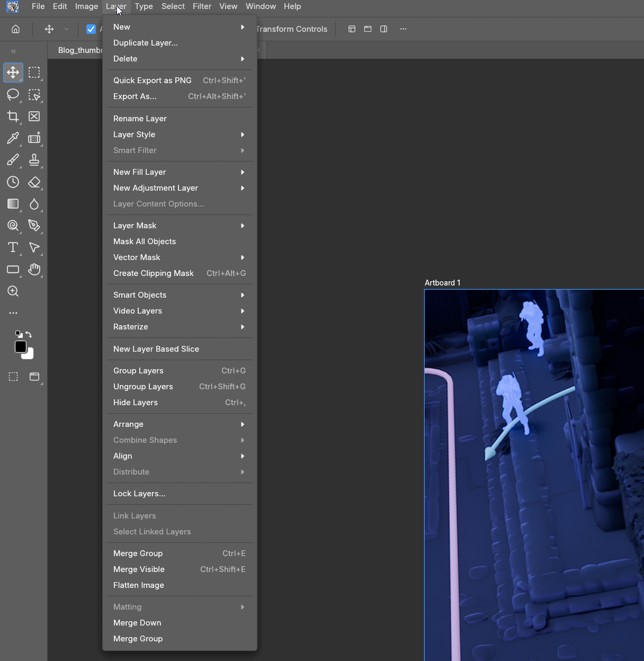Screen dimensions: 644x661
Task: Click the black foreground color swatch
Action: pyautogui.click(x=21, y=347)
